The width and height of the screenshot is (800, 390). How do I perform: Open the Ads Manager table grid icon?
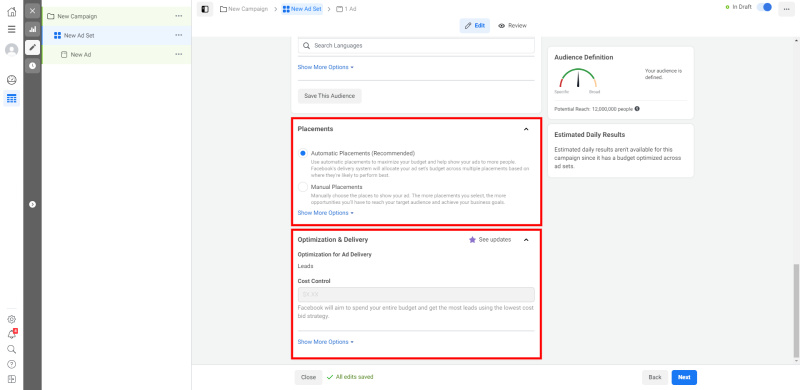click(11, 99)
